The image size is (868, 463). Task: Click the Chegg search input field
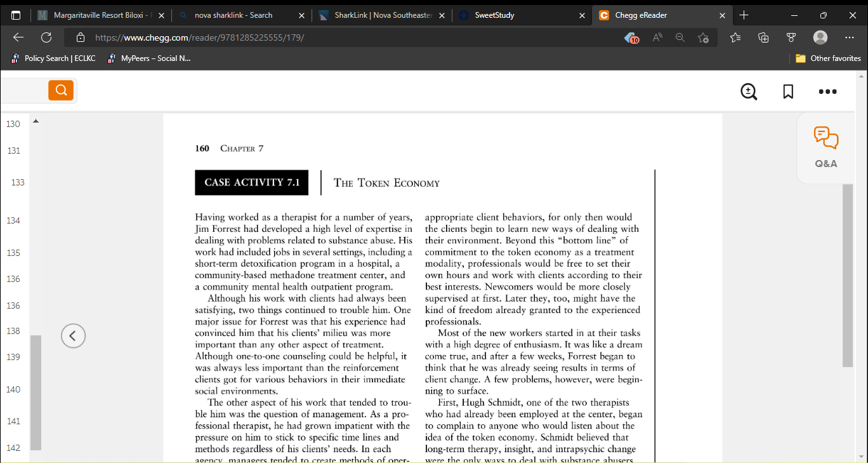pyautogui.click(x=23, y=90)
